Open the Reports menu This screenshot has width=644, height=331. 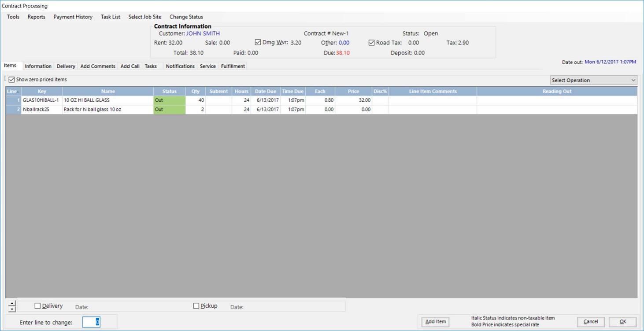36,17
